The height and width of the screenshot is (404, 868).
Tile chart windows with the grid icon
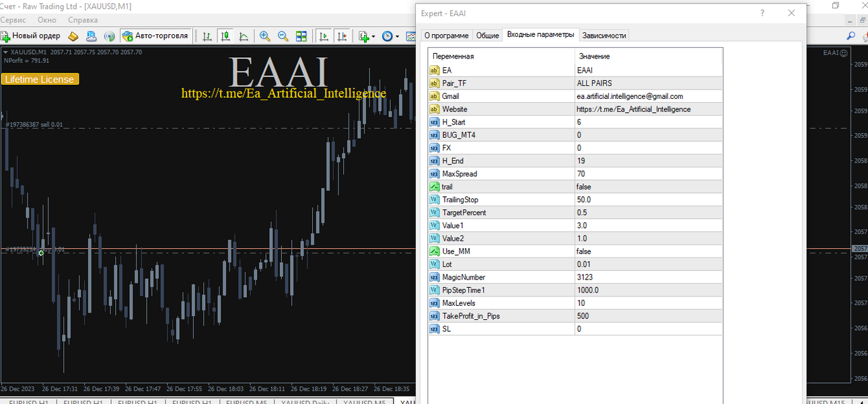click(x=301, y=36)
